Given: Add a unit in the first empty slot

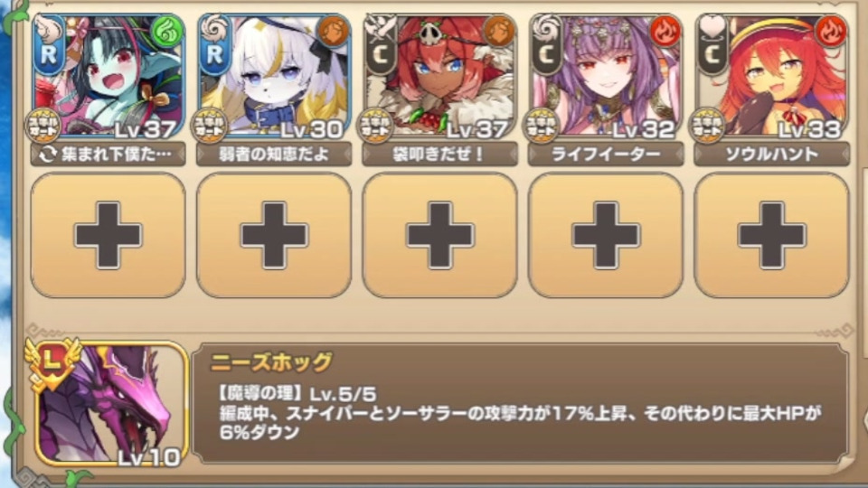Looking at the screenshot, I should pyautogui.click(x=108, y=235).
